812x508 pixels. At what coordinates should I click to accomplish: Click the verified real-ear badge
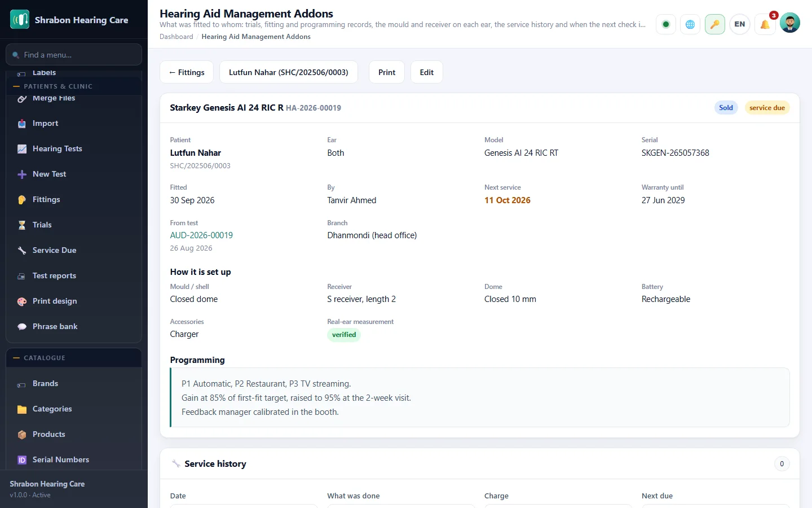pyautogui.click(x=344, y=335)
